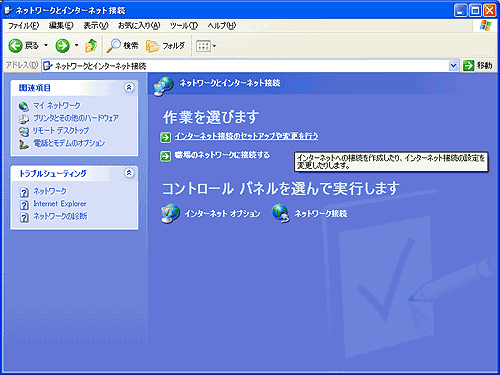Collapse the トラブルシューティング panel chevron
This screenshot has height=375, width=500.
click(129, 173)
